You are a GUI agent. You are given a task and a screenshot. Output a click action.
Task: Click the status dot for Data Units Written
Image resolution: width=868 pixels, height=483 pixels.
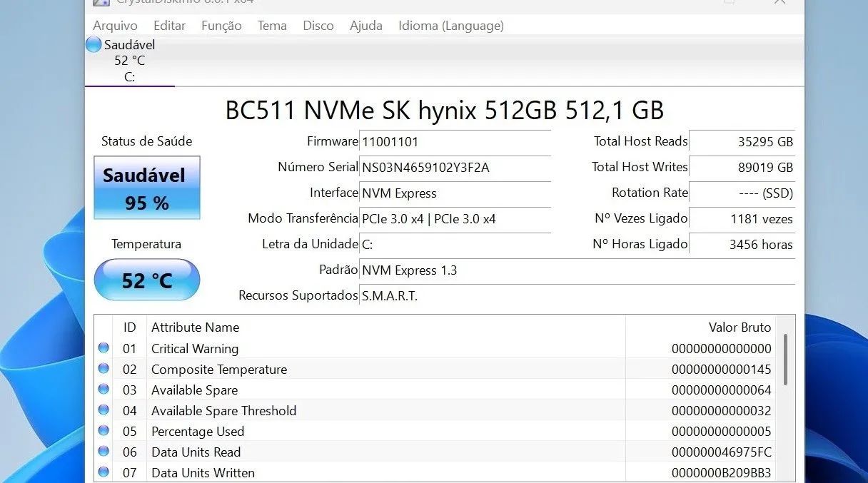[x=104, y=472]
